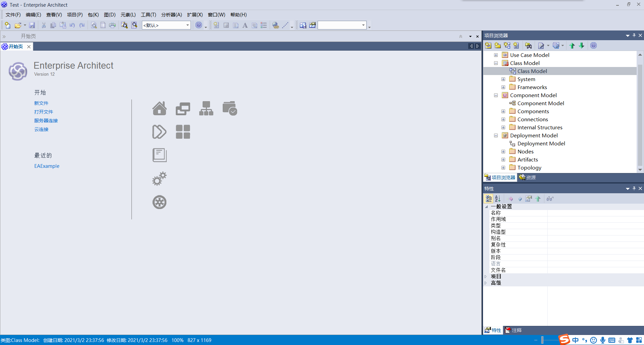The image size is (644, 345).
Task: Open the 工具(T) menu
Action: click(148, 15)
